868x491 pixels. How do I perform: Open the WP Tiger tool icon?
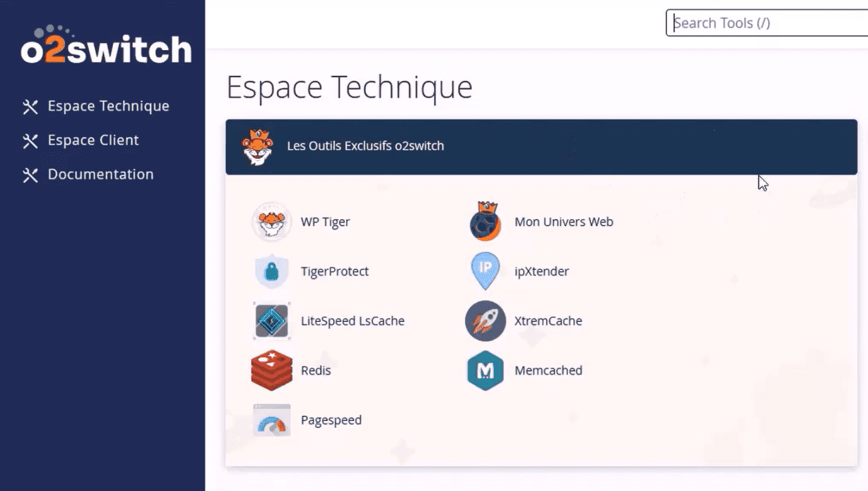click(271, 222)
